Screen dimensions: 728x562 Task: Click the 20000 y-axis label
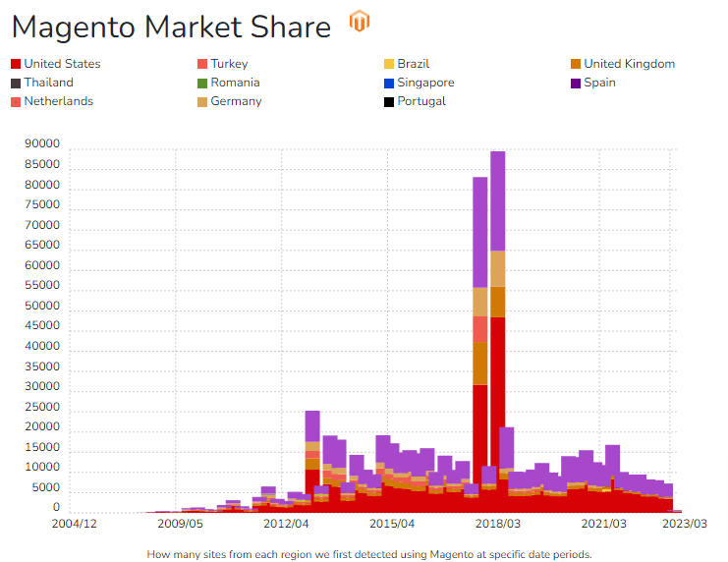(x=42, y=426)
